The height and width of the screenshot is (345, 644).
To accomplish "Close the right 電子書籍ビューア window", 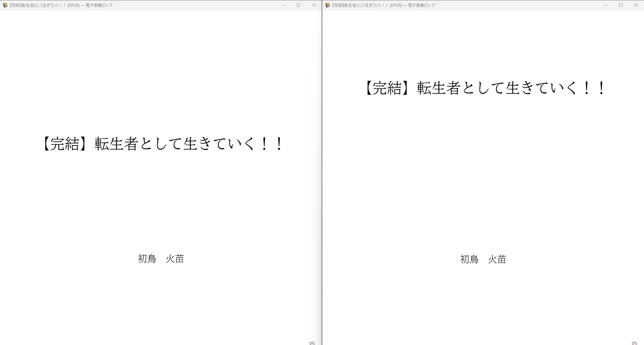I will pyautogui.click(x=636, y=5).
